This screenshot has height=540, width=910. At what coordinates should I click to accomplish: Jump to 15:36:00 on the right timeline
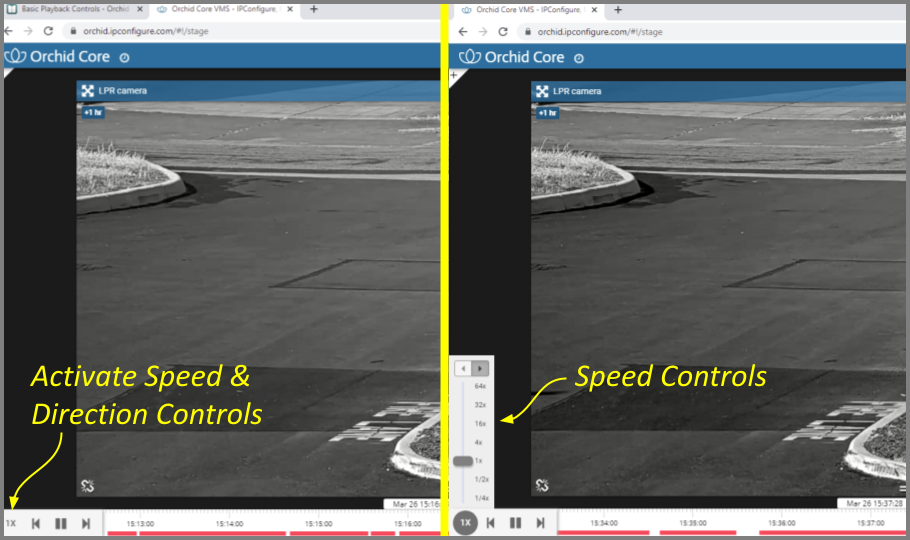pos(782,523)
